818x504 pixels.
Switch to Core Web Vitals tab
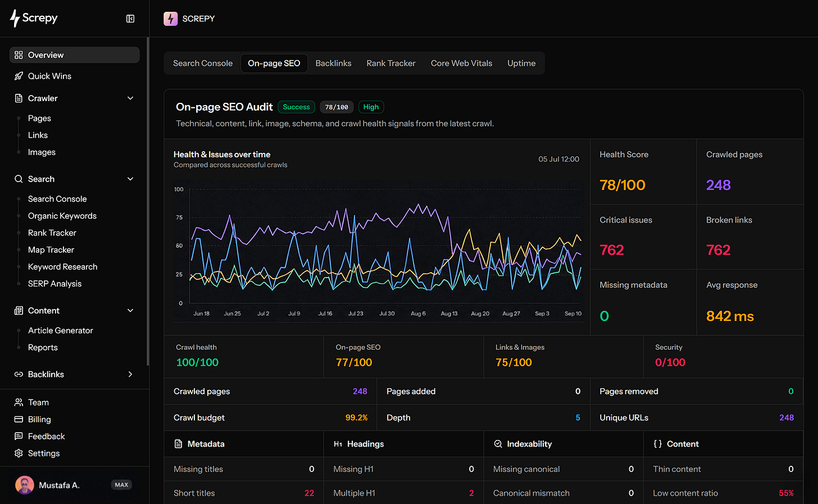pos(461,63)
